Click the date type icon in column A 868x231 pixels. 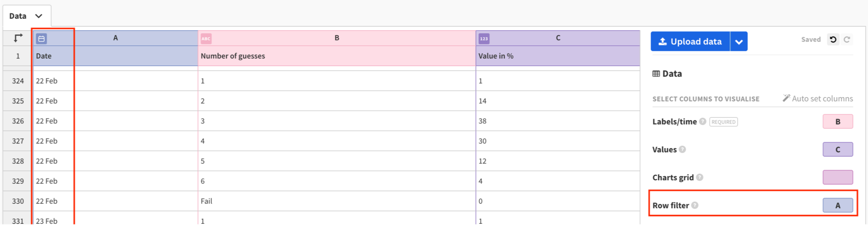click(x=41, y=39)
